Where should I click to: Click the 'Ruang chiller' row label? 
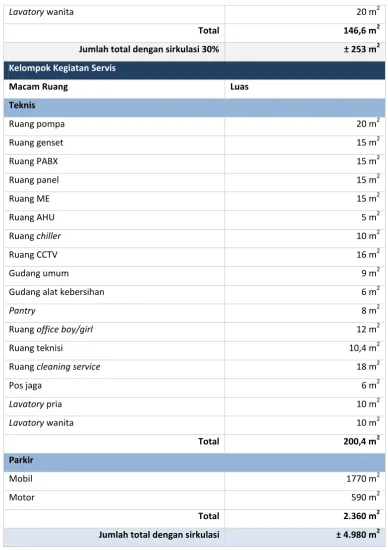point(35,236)
